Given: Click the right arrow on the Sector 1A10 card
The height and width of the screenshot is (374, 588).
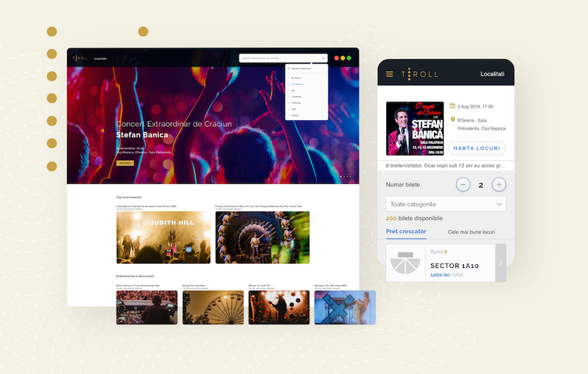Looking at the screenshot, I should tap(500, 263).
